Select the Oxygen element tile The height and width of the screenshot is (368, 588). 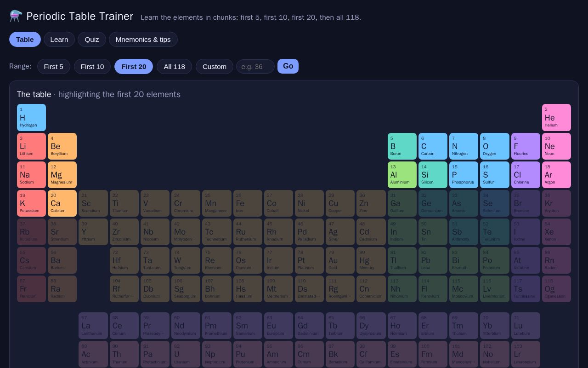click(x=495, y=146)
